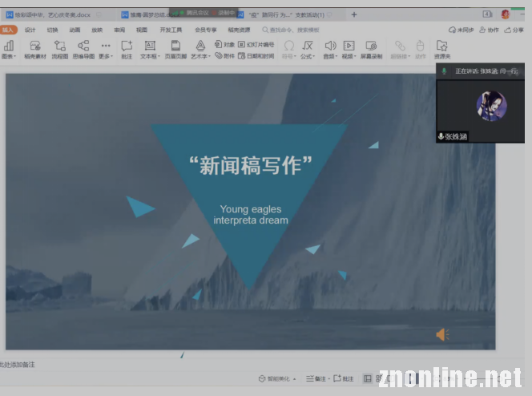Open the 思维导图 mind map tool

click(x=83, y=50)
